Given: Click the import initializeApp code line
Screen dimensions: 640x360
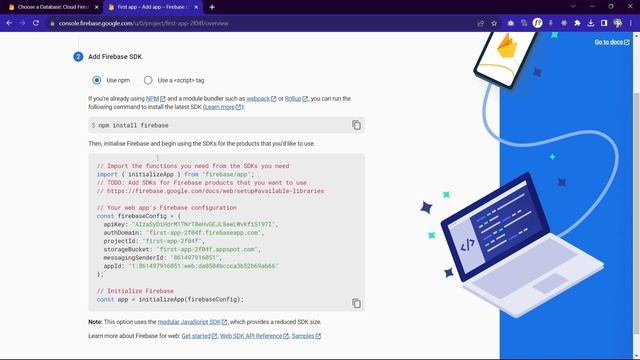Looking at the screenshot, I should (176, 174).
